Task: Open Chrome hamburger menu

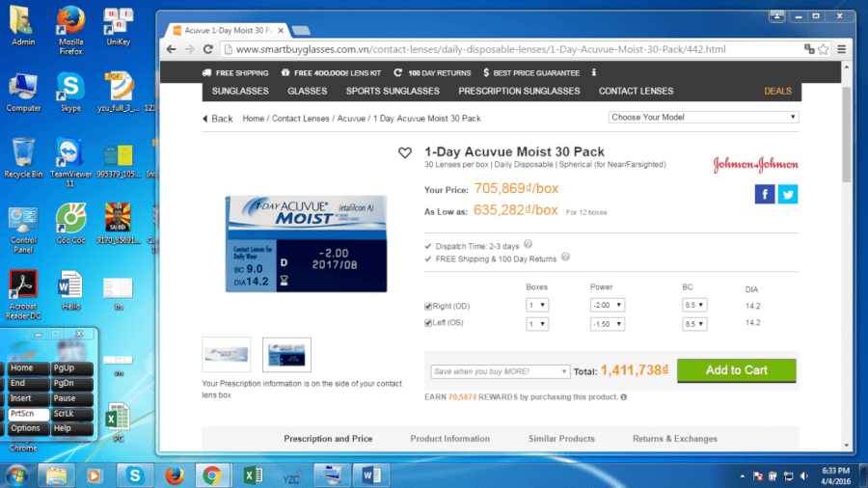Action: pos(841,49)
